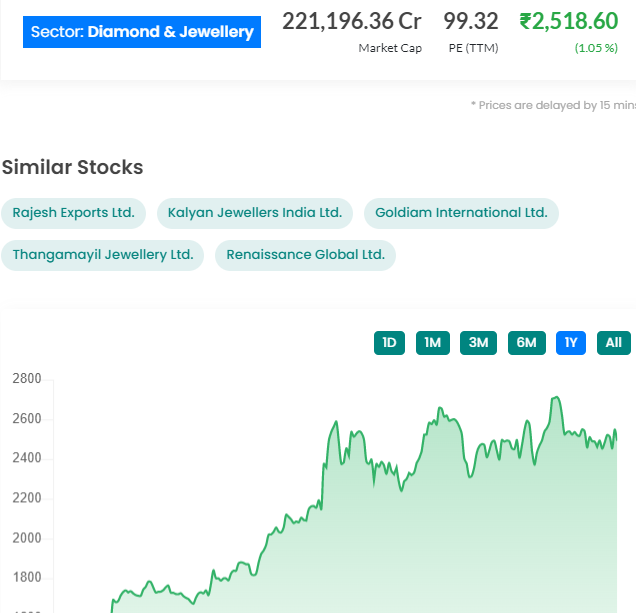This screenshot has width=636, height=613.
Task: Open Renaissance Global Ltd. stock page
Action: 305,255
